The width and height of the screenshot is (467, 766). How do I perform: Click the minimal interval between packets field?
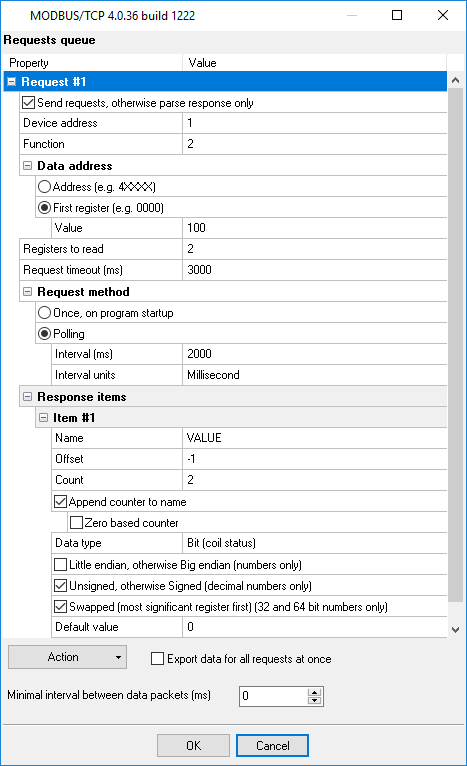point(274,696)
